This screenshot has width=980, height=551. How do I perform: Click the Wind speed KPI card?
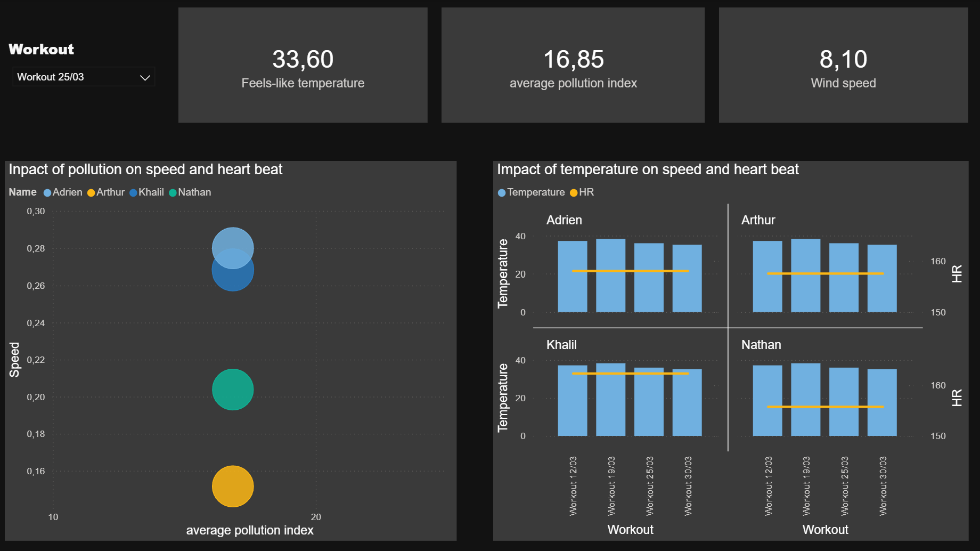pos(843,65)
